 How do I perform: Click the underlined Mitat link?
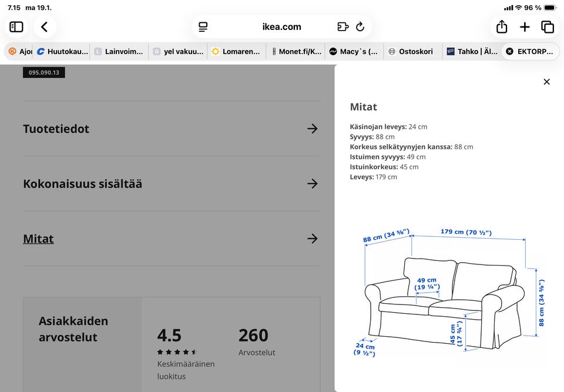pos(38,239)
